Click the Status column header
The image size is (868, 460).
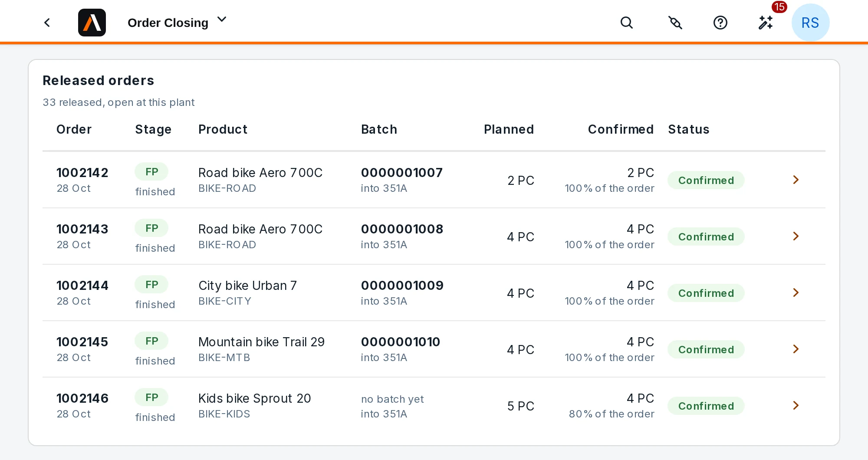(689, 129)
